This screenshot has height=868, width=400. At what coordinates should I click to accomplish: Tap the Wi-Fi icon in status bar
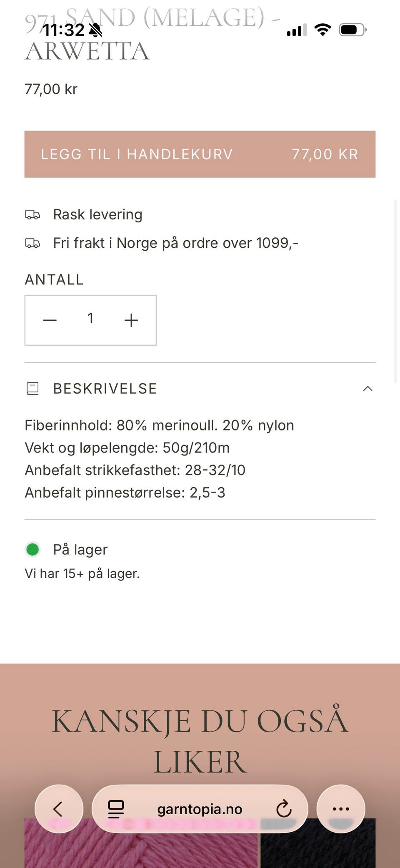pyautogui.click(x=322, y=30)
